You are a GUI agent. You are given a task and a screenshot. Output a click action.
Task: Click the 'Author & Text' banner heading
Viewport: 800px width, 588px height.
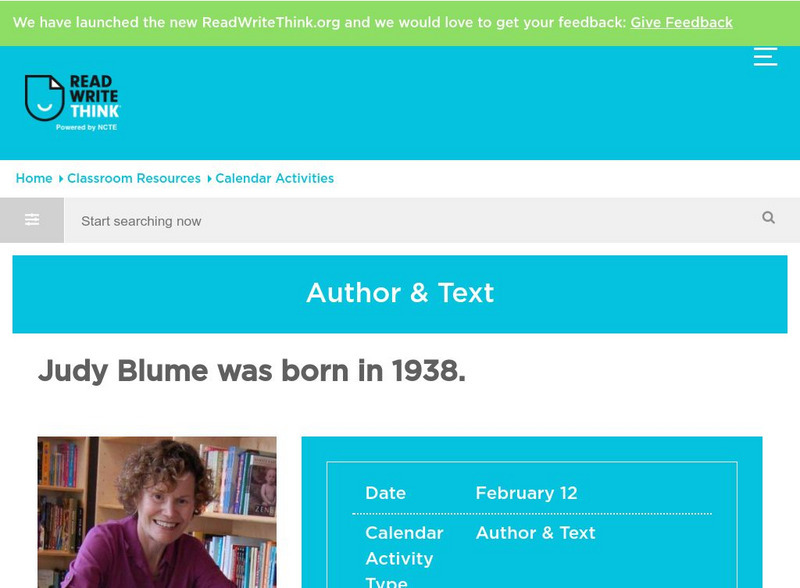pyautogui.click(x=400, y=292)
